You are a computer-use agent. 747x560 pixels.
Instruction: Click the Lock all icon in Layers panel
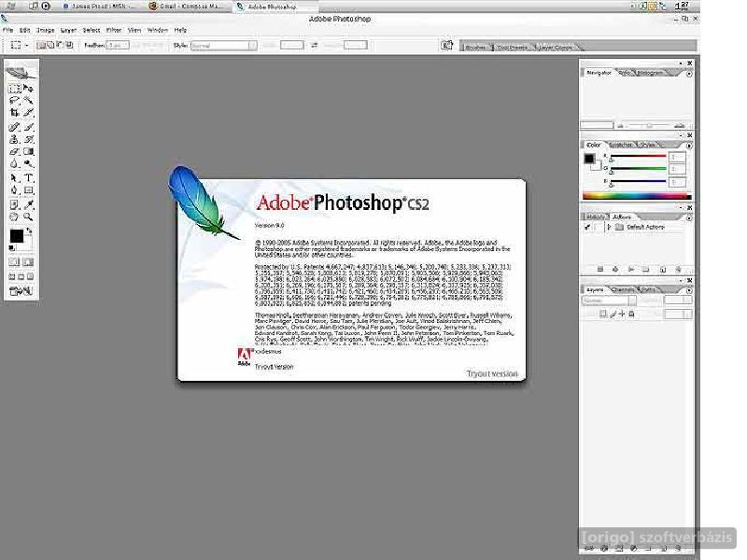point(632,315)
